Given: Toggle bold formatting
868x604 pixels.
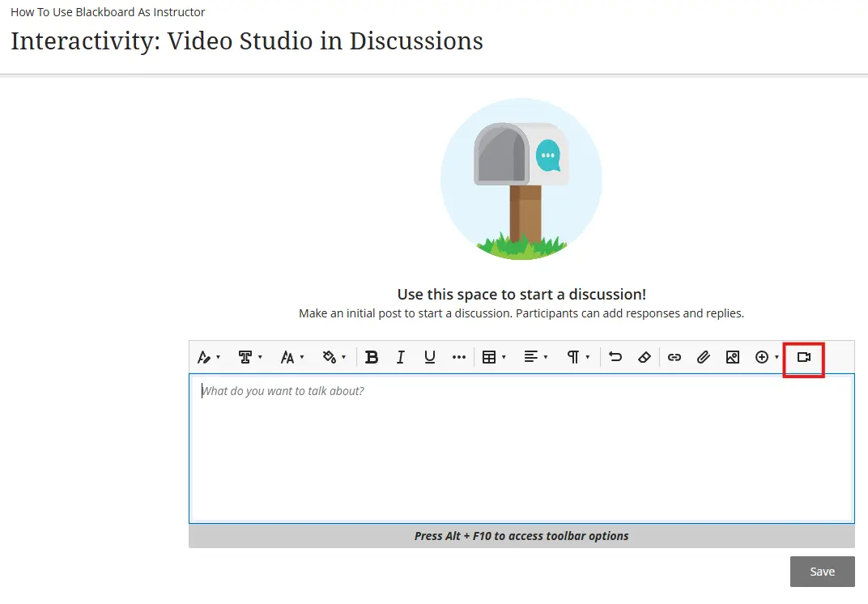Looking at the screenshot, I should click(372, 357).
